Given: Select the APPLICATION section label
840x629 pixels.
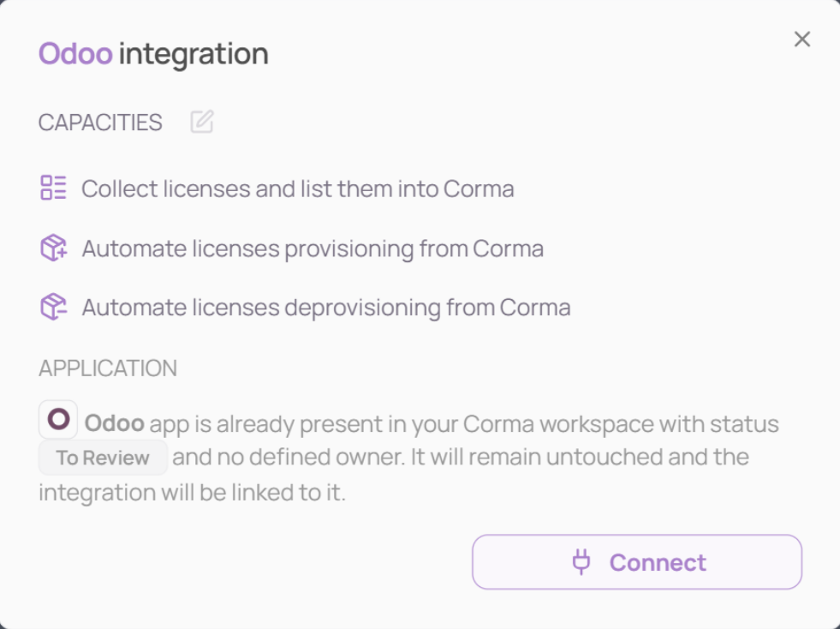Looking at the screenshot, I should click(108, 368).
